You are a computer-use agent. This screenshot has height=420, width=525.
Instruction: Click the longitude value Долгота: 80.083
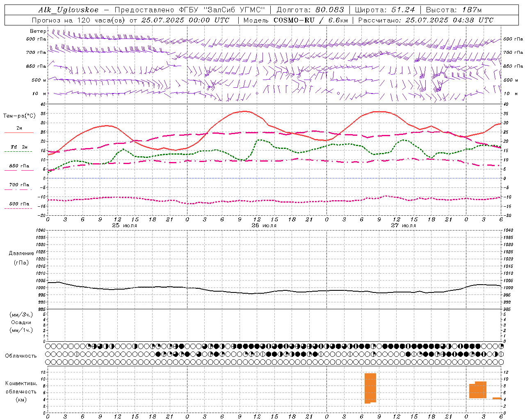(x=310, y=10)
